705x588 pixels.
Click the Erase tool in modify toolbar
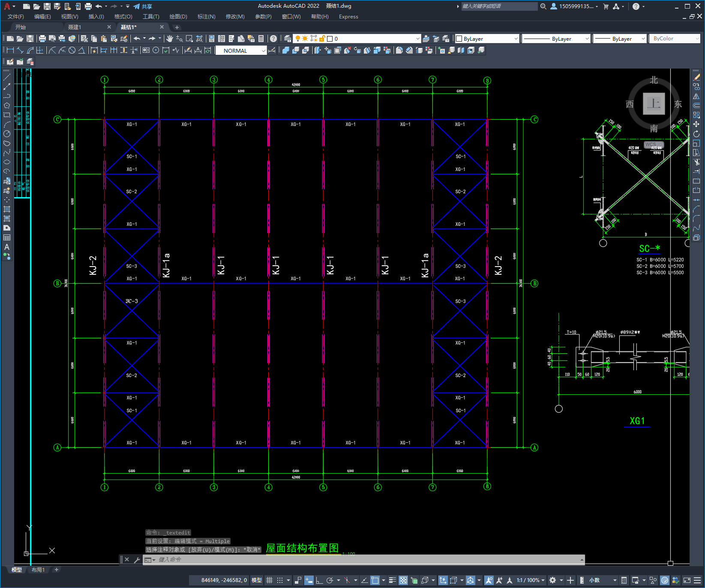[x=696, y=78]
